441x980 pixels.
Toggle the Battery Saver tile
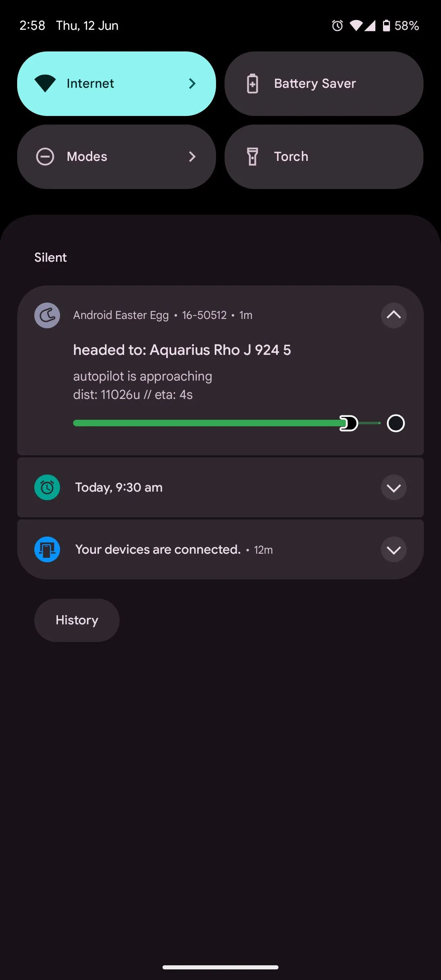tap(324, 84)
